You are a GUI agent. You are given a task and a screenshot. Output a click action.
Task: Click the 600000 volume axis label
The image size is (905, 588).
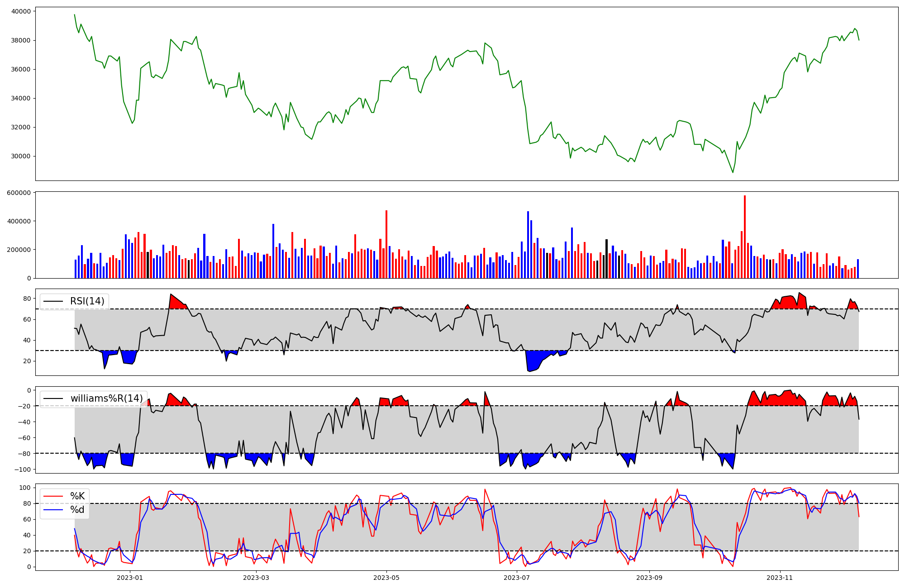coord(18,193)
